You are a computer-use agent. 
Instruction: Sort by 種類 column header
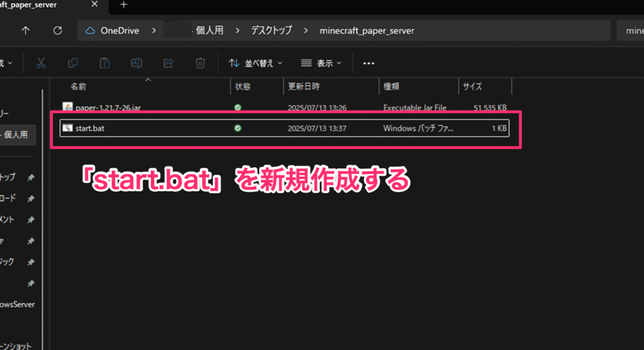pyautogui.click(x=391, y=87)
